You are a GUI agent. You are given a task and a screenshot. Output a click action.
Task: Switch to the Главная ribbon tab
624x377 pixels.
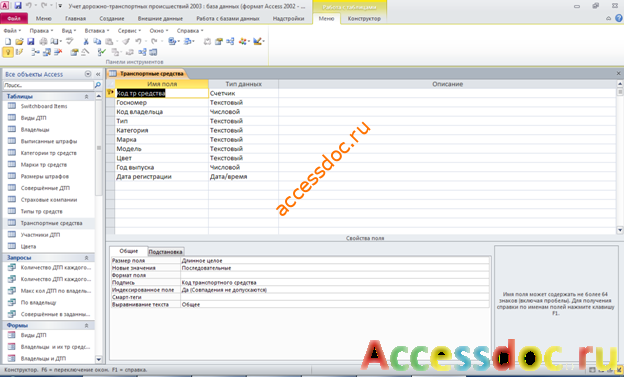(75, 18)
